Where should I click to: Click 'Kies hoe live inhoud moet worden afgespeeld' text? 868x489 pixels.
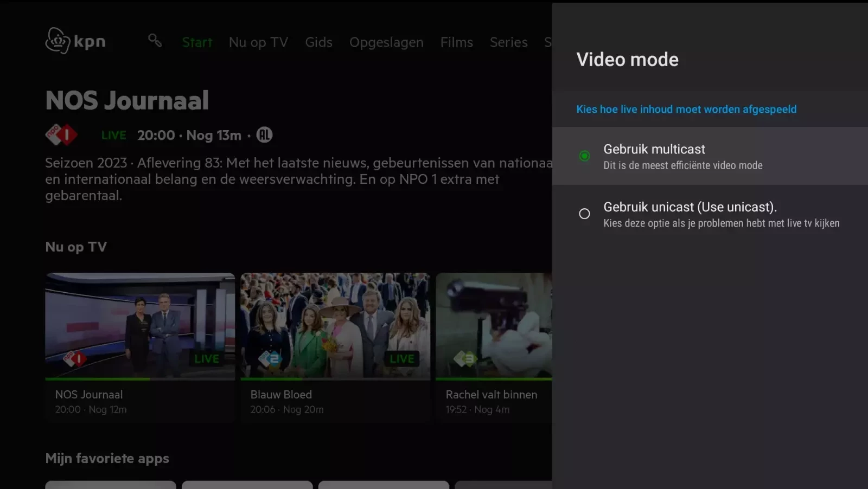tap(686, 109)
